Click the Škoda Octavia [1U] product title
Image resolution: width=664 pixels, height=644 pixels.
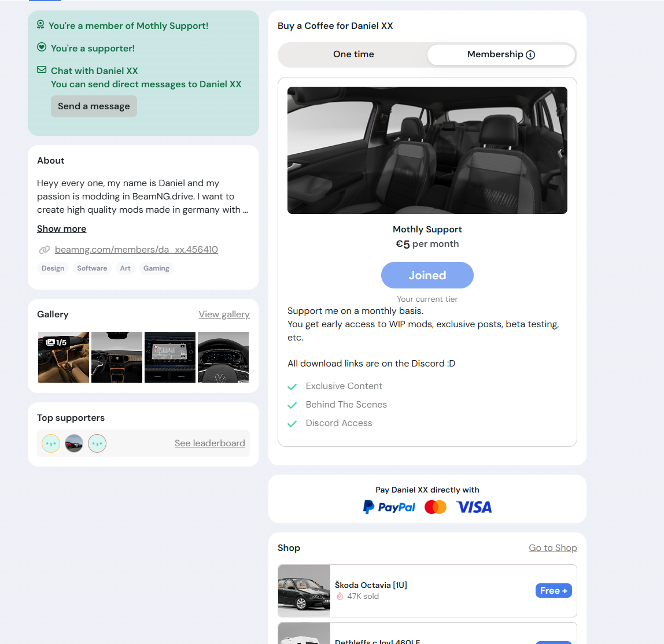[371, 585]
